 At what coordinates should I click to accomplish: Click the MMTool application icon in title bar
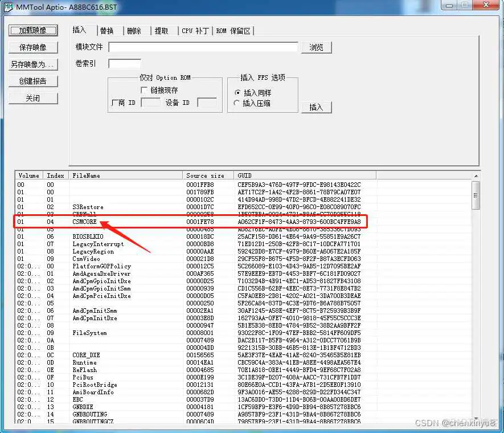pos(8,6)
